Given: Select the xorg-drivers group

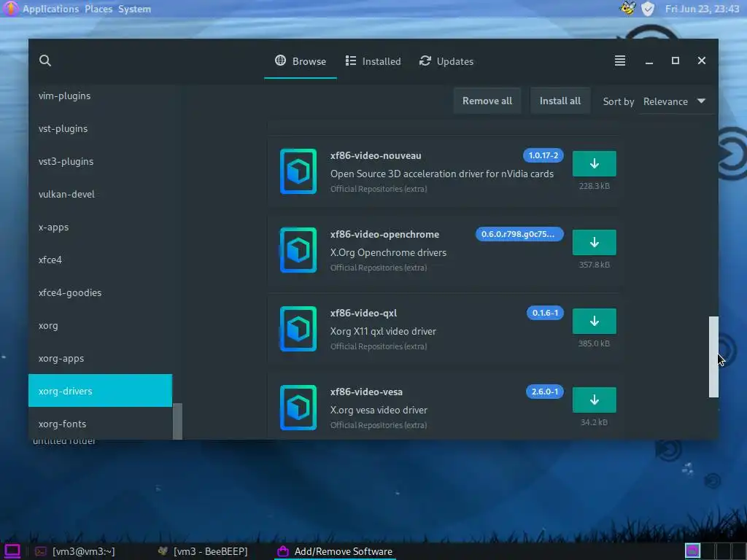Looking at the screenshot, I should point(100,391).
